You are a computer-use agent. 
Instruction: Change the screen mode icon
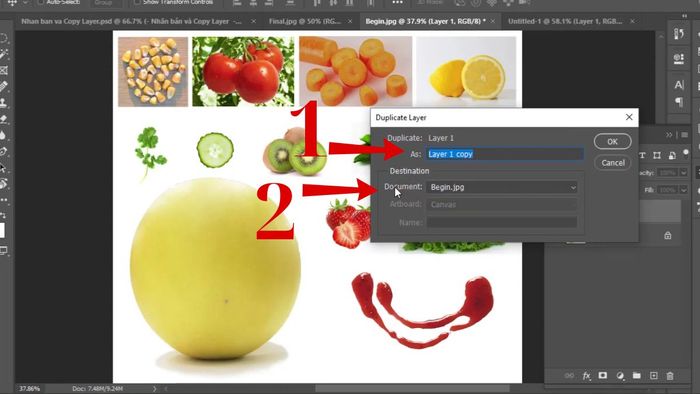click(x=4, y=251)
